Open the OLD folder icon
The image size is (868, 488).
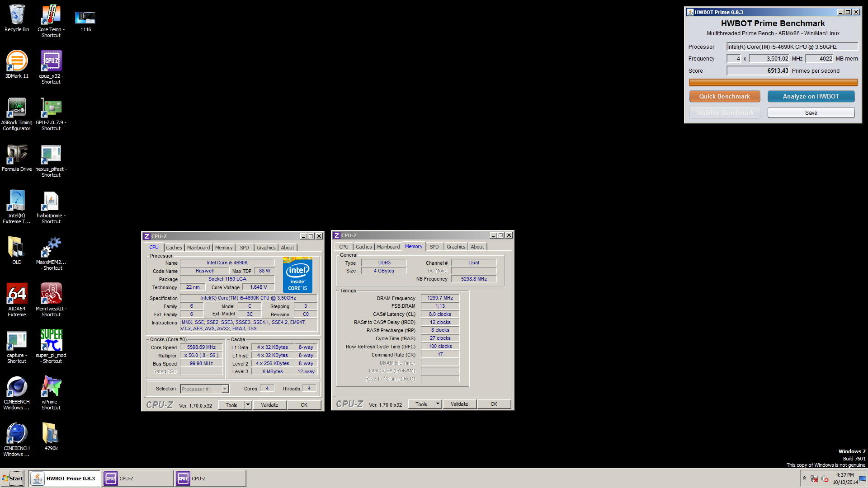click(17, 250)
